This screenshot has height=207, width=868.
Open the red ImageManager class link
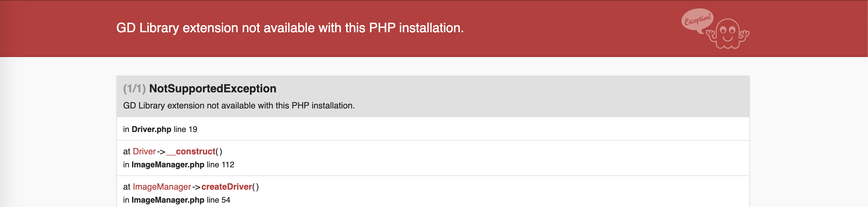162,187
